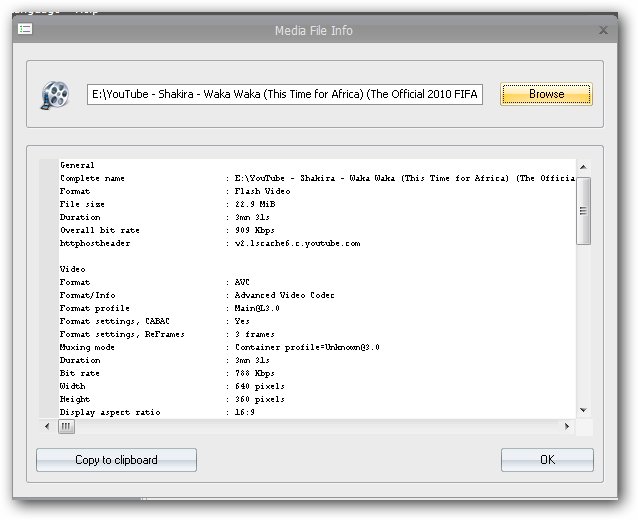Click the 'Format/Info' label
This screenshot has height=520, width=638.
(87, 295)
